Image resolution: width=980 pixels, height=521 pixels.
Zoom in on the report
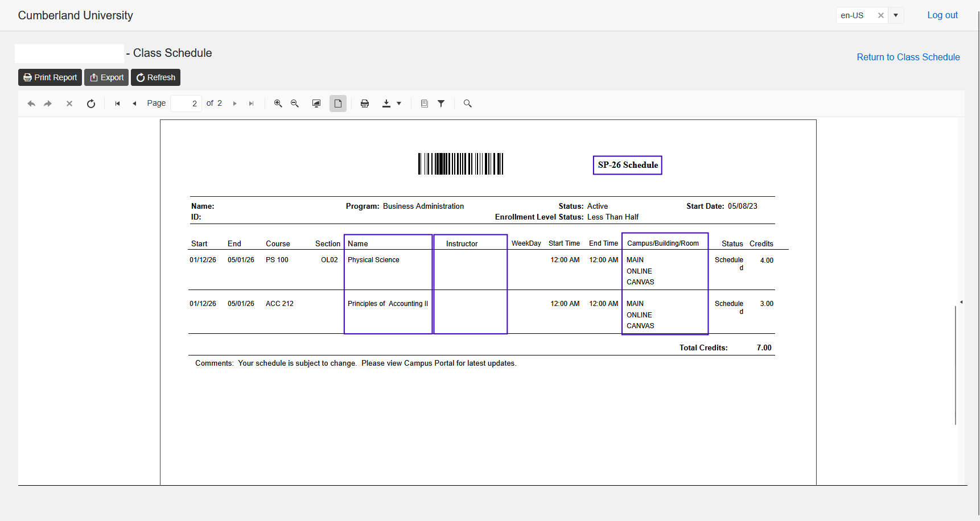[x=278, y=104]
